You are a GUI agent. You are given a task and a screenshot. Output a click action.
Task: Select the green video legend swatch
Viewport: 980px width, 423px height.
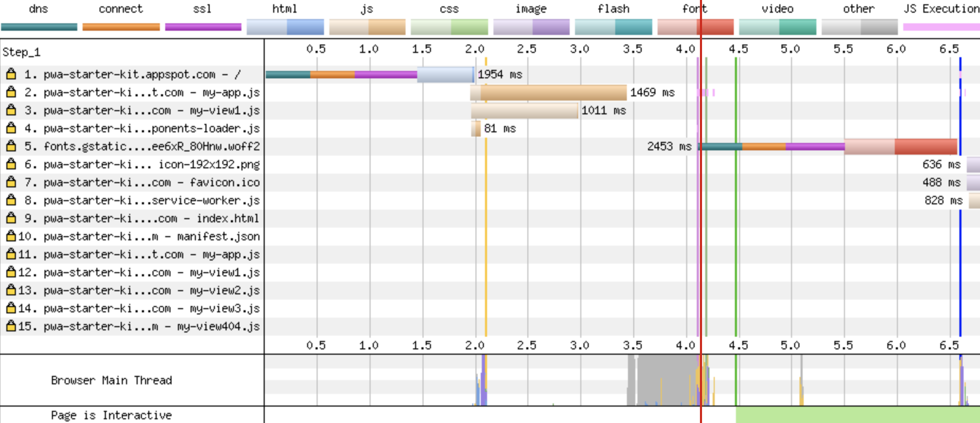coord(778,27)
